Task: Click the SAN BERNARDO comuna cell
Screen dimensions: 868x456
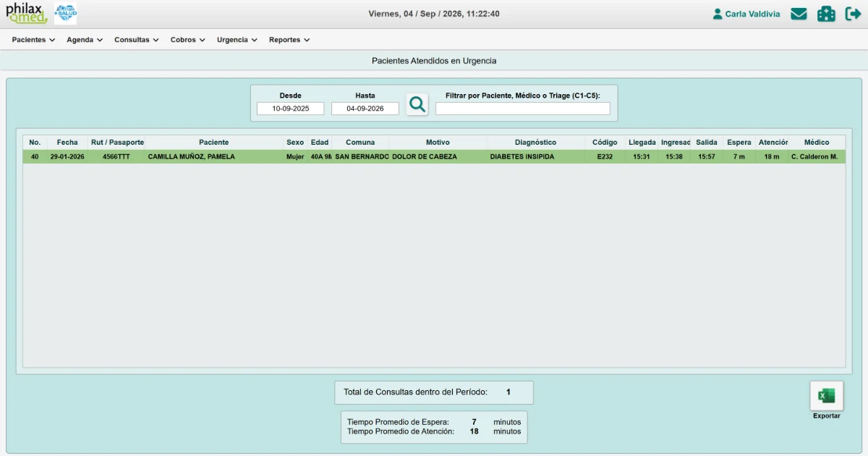Action: click(362, 156)
